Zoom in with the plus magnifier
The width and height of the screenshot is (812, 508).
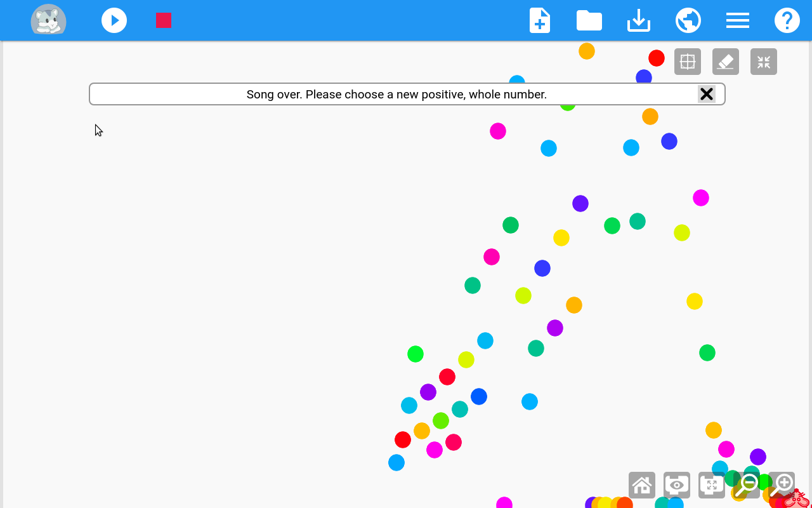782,485
